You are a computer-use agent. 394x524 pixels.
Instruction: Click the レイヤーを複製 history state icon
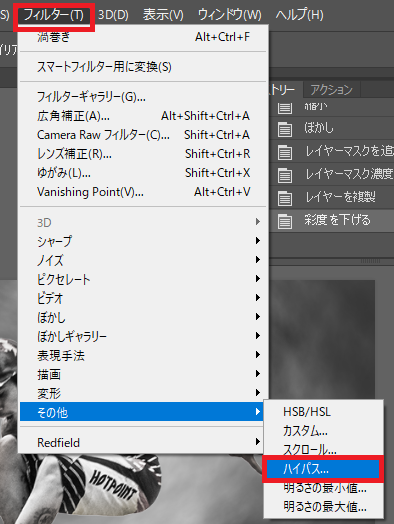tap(285, 198)
